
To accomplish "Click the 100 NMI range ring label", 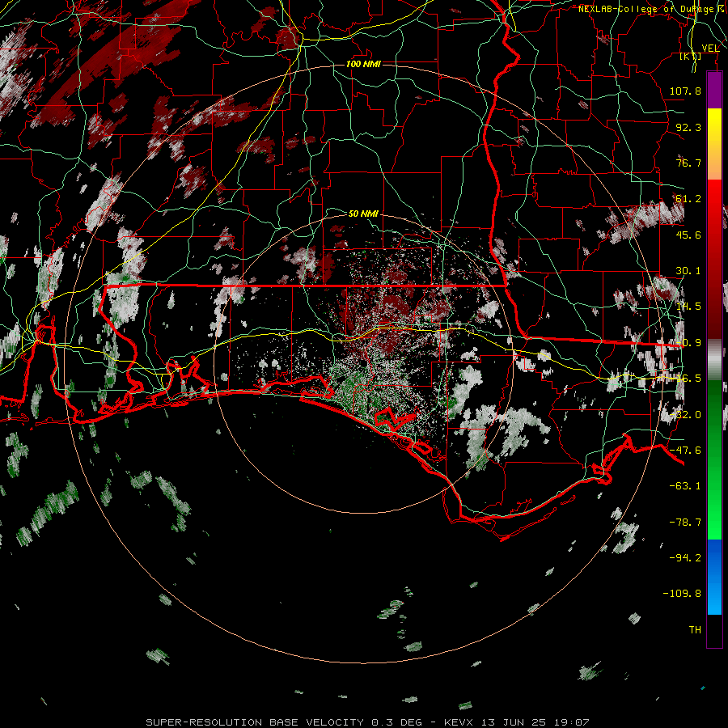I will (363, 64).
